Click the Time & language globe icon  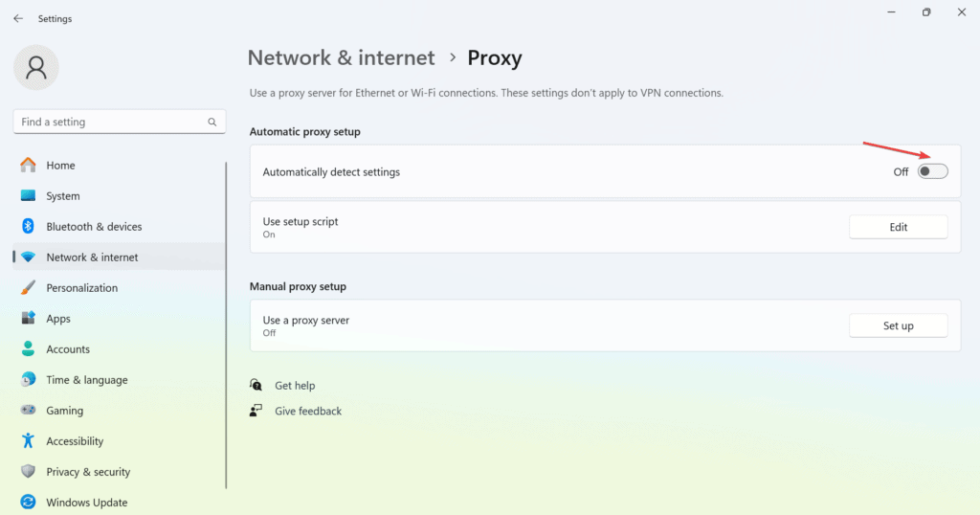[28, 380]
